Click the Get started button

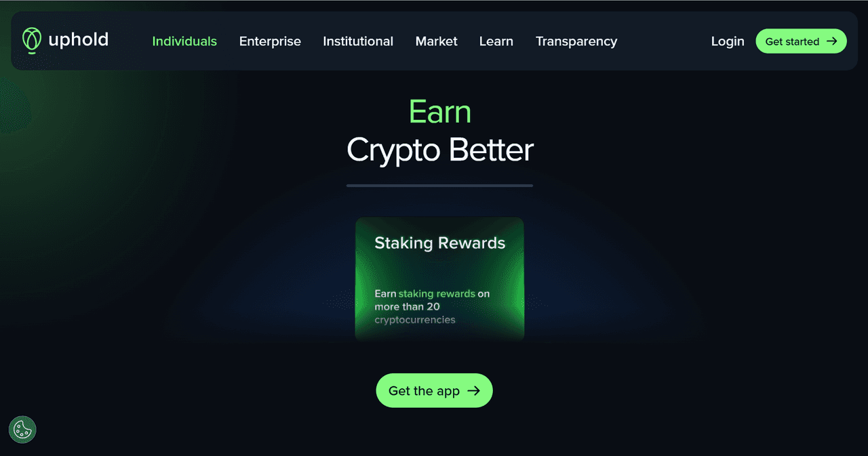[801, 41]
